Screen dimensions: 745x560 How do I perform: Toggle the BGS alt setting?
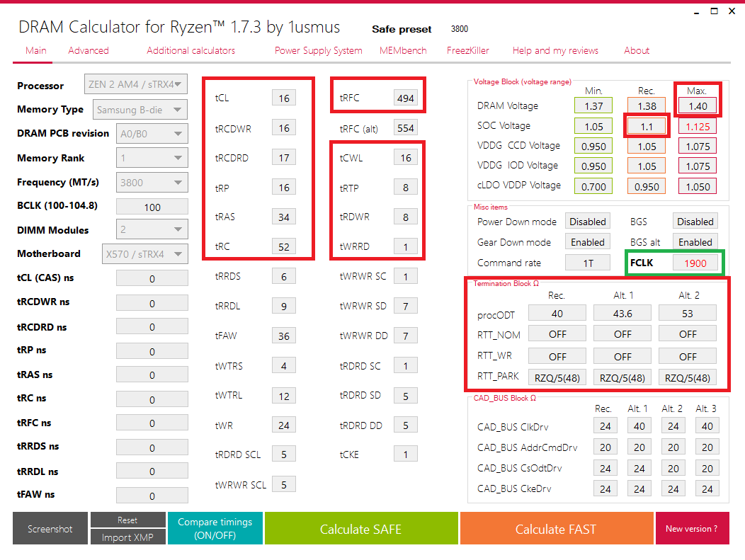(695, 241)
